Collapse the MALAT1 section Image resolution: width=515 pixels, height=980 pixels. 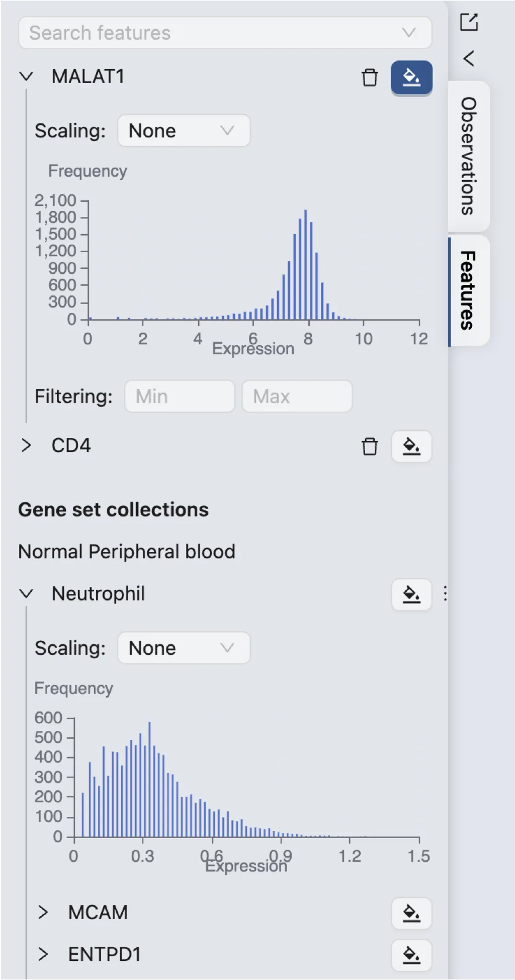(x=26, y=77)
